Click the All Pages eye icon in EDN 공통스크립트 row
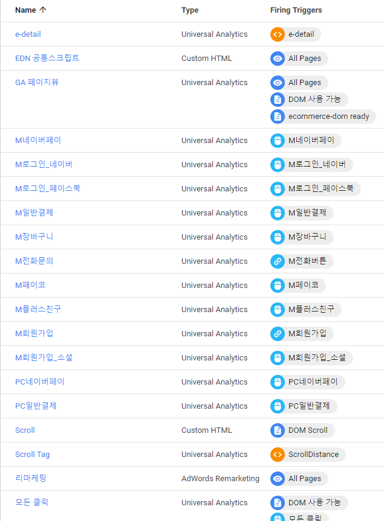This screenshot has height=521, width=384. point(277,59)
